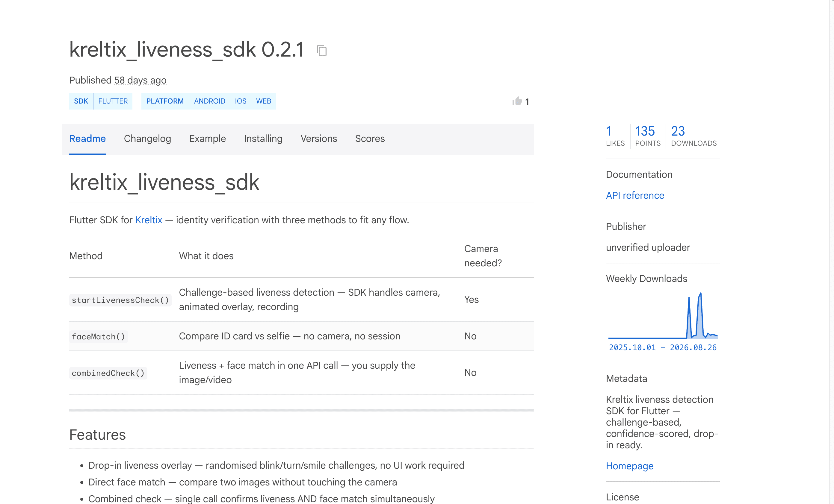The image size is (834, 504).
Task: Select the FLUTTER tag badge
Action: [x=113, y=101]
